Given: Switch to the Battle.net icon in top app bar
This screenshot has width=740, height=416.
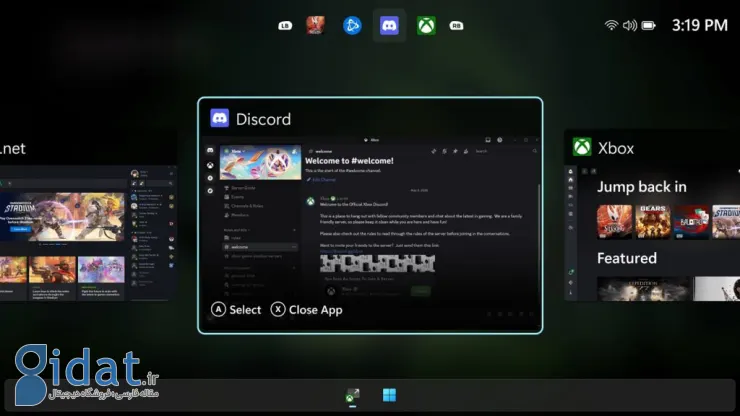Looking at the screenshot, I should [352, 25].
